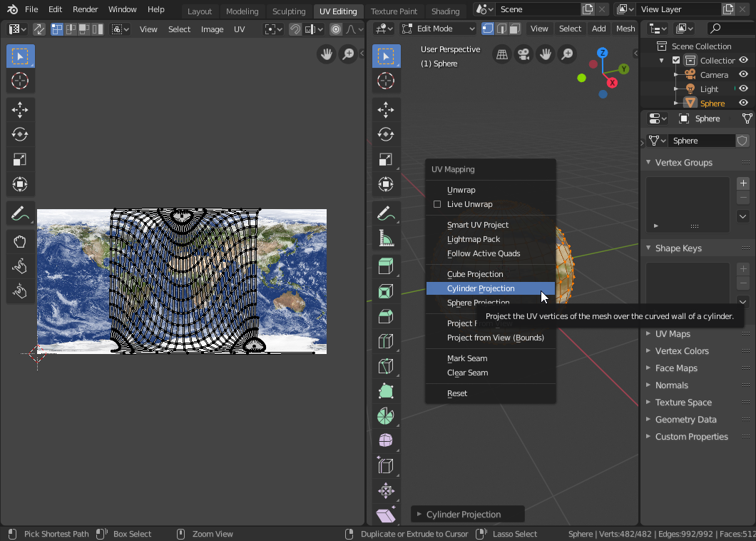This screenshot has width=756, height=541.
Task: Select the Measure tool in 3D viewport
Action: pyautogui.click(x=386, y=238)
